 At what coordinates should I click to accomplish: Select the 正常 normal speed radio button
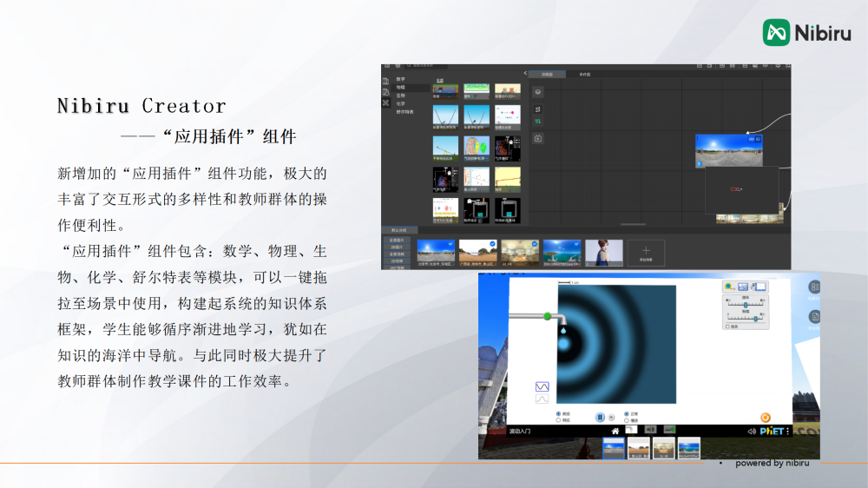pos(627,414)
